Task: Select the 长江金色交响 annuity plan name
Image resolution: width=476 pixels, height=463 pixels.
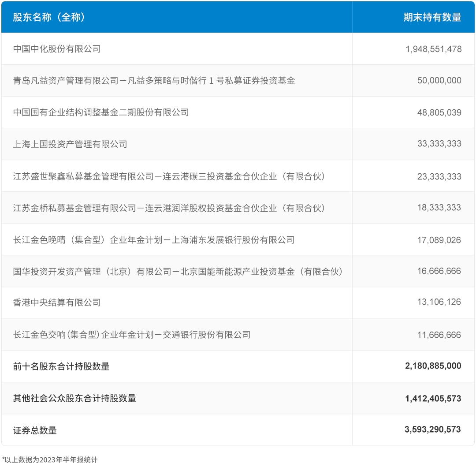Action: click(x=132, y=335)
